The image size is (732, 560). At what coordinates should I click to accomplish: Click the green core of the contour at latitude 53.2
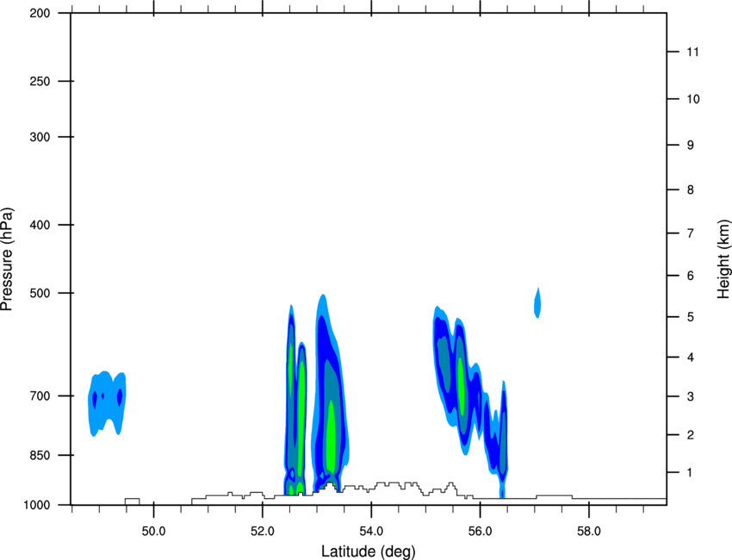(x=331, y=437)
